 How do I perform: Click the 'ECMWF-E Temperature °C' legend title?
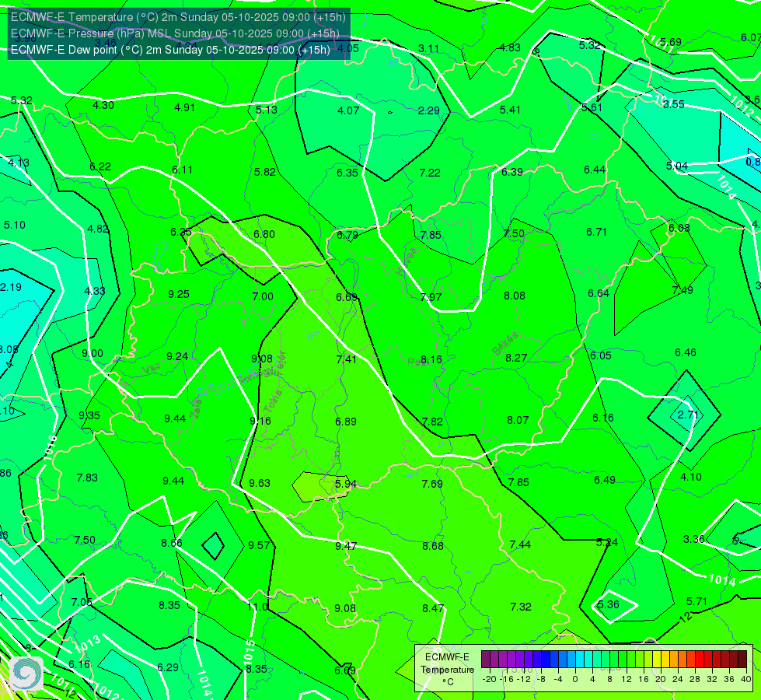click(447, 670)
